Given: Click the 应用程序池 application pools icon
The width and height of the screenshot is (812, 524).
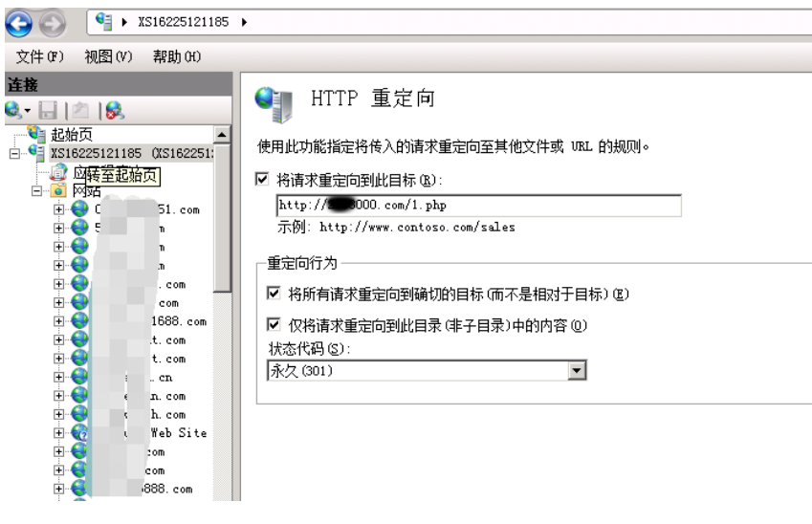Looking at the screenshot, I should 59,172.
